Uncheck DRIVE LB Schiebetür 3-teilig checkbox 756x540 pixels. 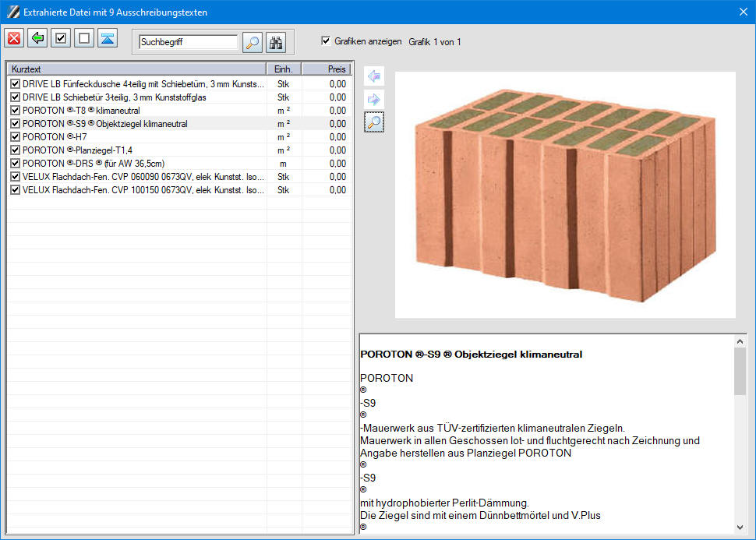pos(15,97)
